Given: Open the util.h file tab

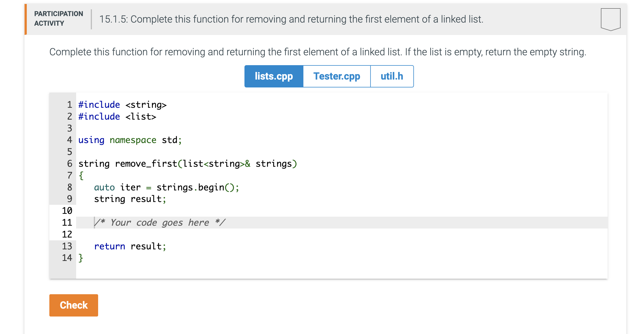Looking at the screenshot, I should (392, 76).
